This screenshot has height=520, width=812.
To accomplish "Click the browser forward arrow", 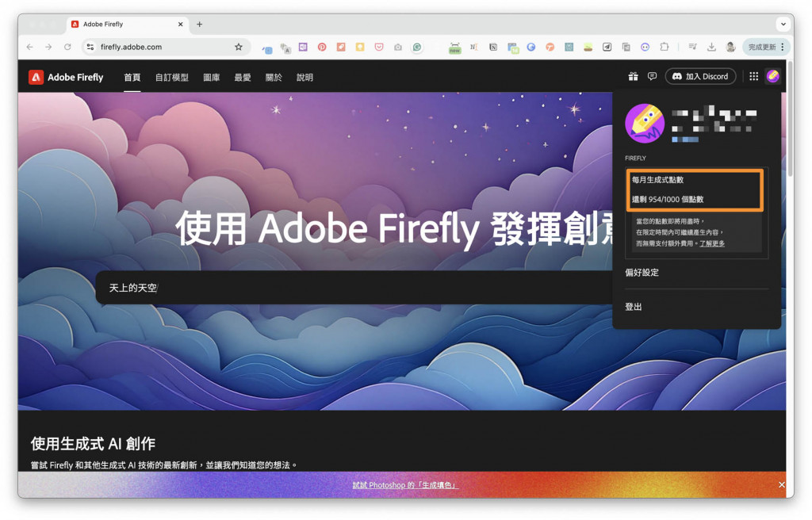I will (48, 47).
